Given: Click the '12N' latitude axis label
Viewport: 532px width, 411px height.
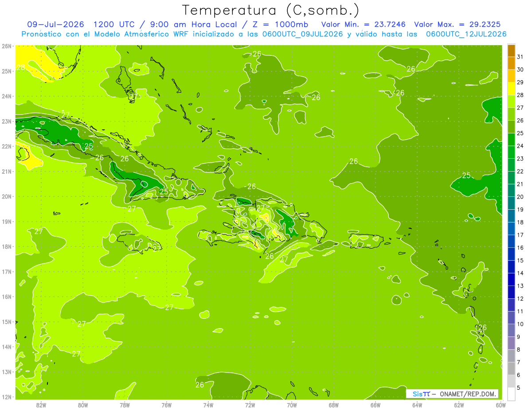Looking at the screenshot, I should (x=6, y=397).
